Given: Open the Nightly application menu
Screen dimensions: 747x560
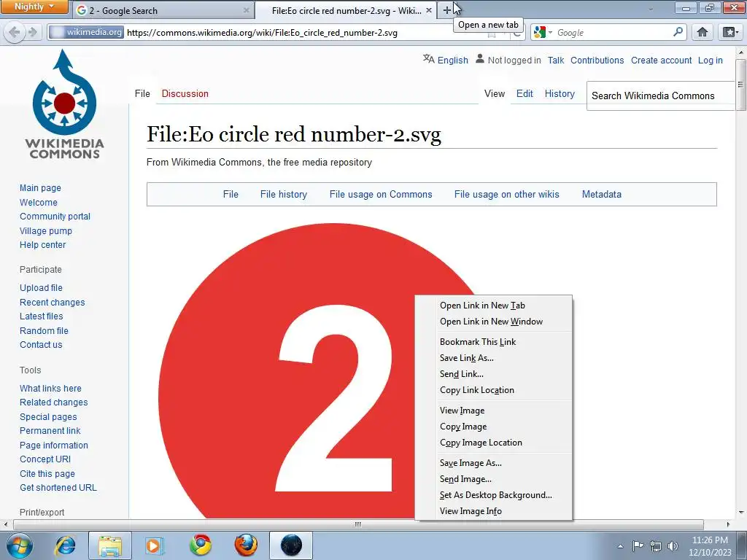Looking at the screenshot, I should (x=34, y=7).
